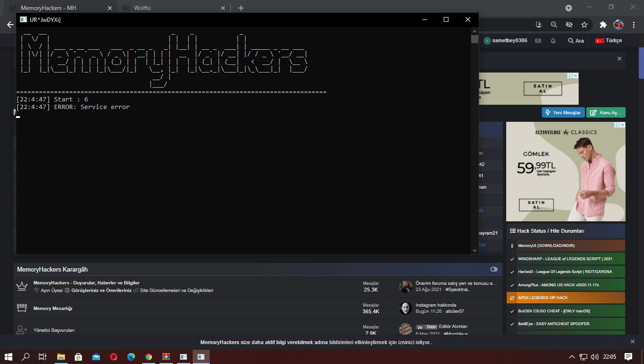Open MemoryHackers Duyurular, Haberler ve Bilgiler forum
This screenshot has width=644, height=364.
(86, 283)
